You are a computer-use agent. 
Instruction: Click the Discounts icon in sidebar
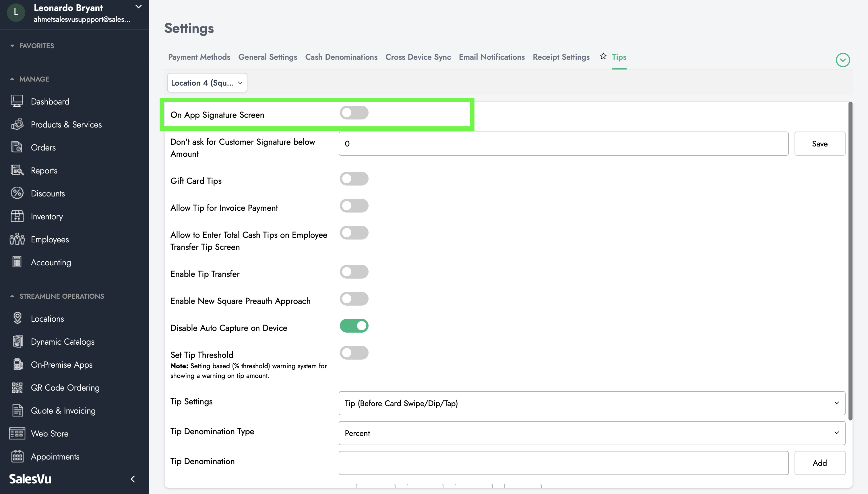point(17,193)
